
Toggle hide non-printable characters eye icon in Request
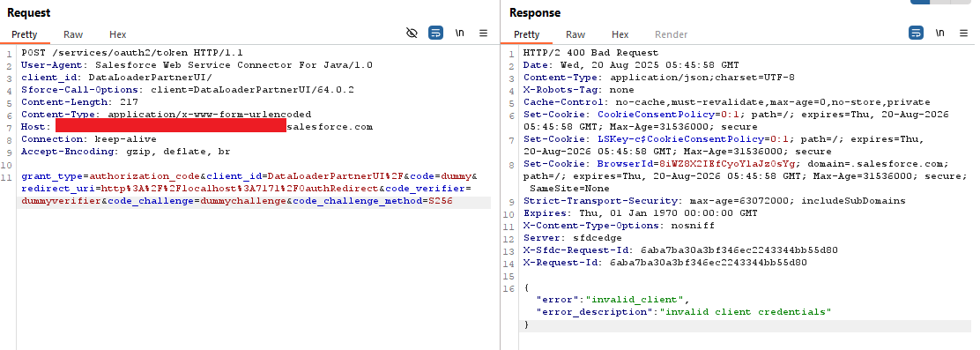[412, 34]
